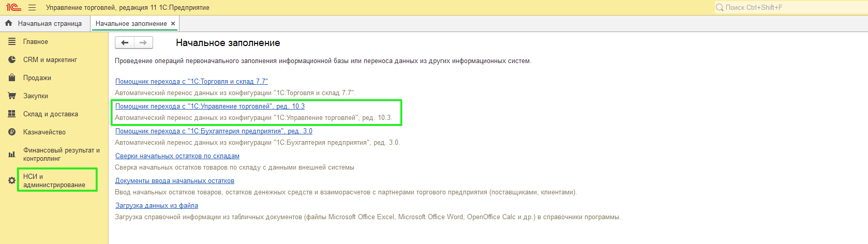Open Казначейство section
The image size is (868, 244).
[x=44, y=132]
